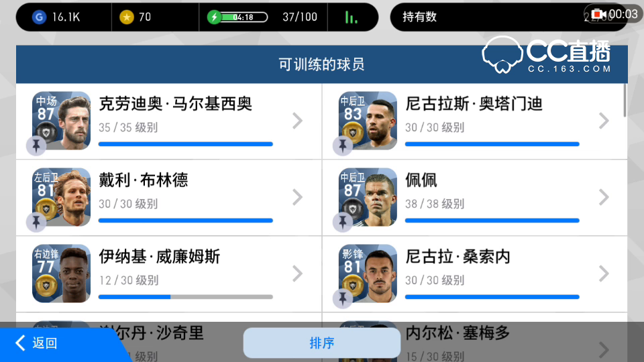Expand 戴利·布林德 using the chevron

coord(298,197)
